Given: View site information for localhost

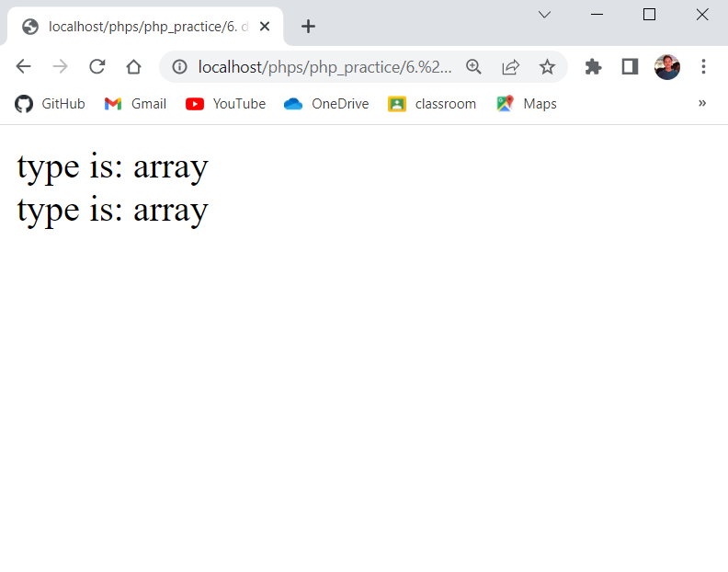Looking at the screenshot, I should pyautogui.click(x=180, y=66).
